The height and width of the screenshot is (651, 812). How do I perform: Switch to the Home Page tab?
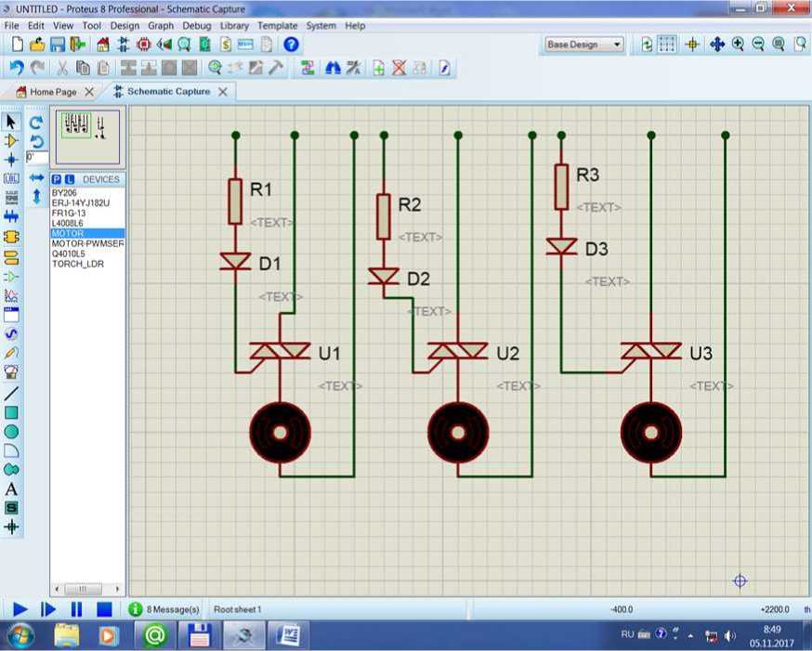click(53, 92)
